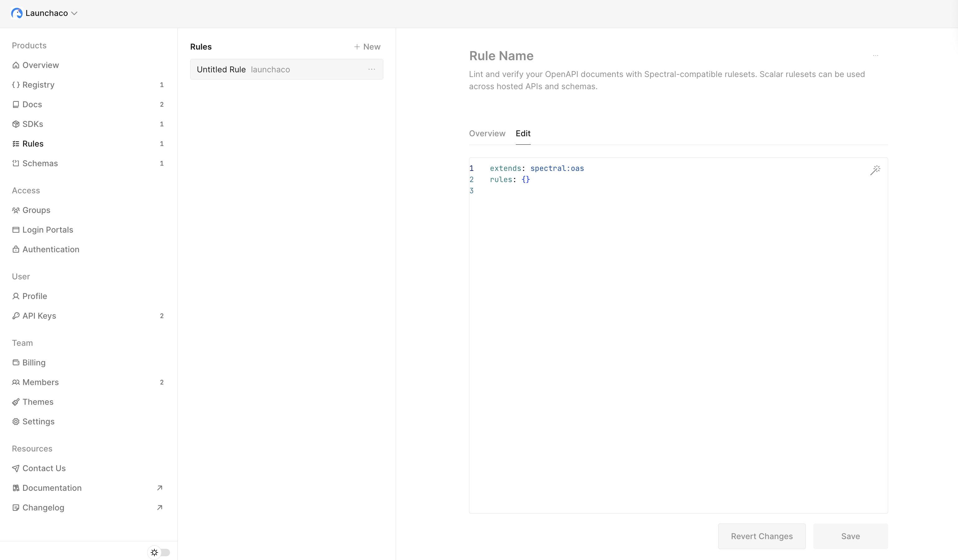Click the magic wand format icon in the editor

coord(875,170)
